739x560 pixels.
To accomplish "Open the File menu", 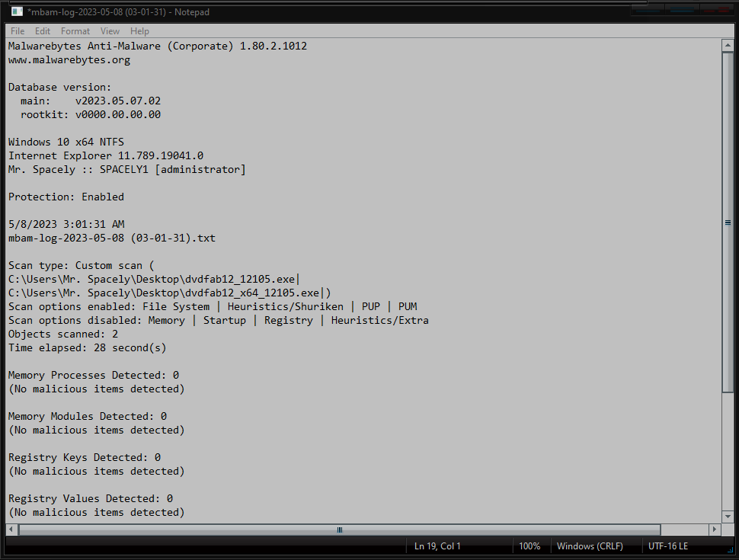I will pos(18,31).
